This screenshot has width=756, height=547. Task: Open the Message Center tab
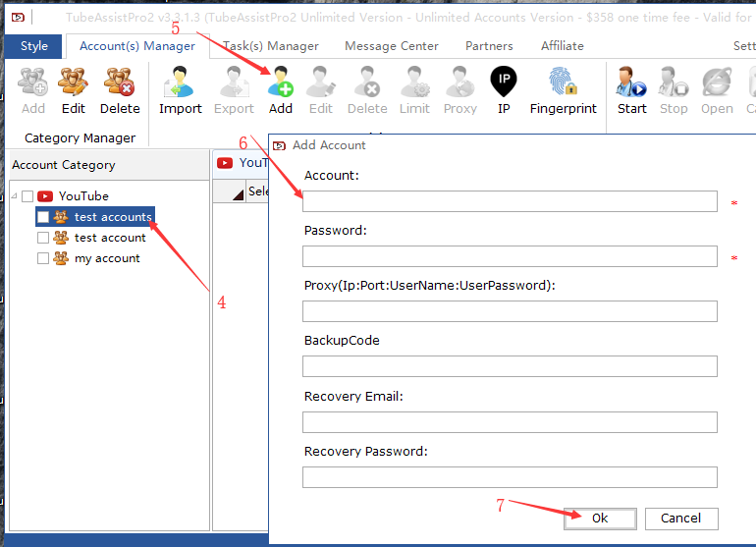point(392,46)
